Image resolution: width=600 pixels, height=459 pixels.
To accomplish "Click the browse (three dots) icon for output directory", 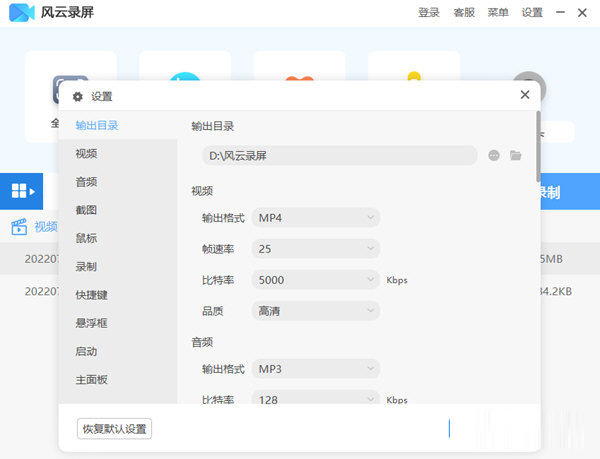I will 494,155.
